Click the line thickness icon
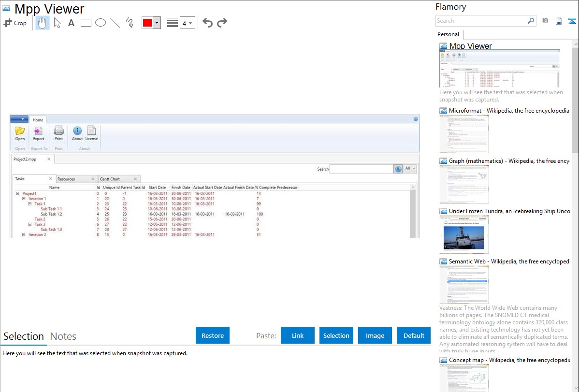 173,23
